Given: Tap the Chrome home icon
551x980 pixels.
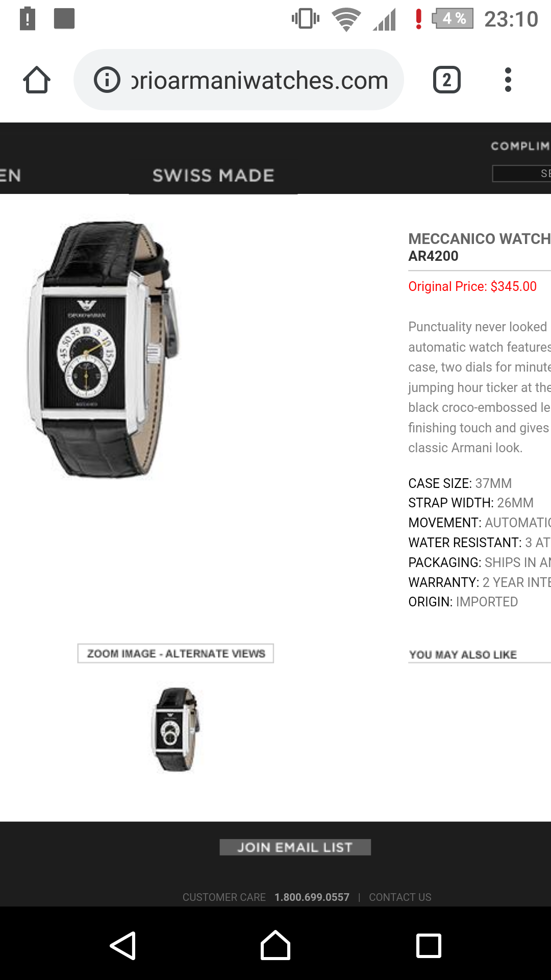Looking at the screenshot, I should [x=37, y=80].
